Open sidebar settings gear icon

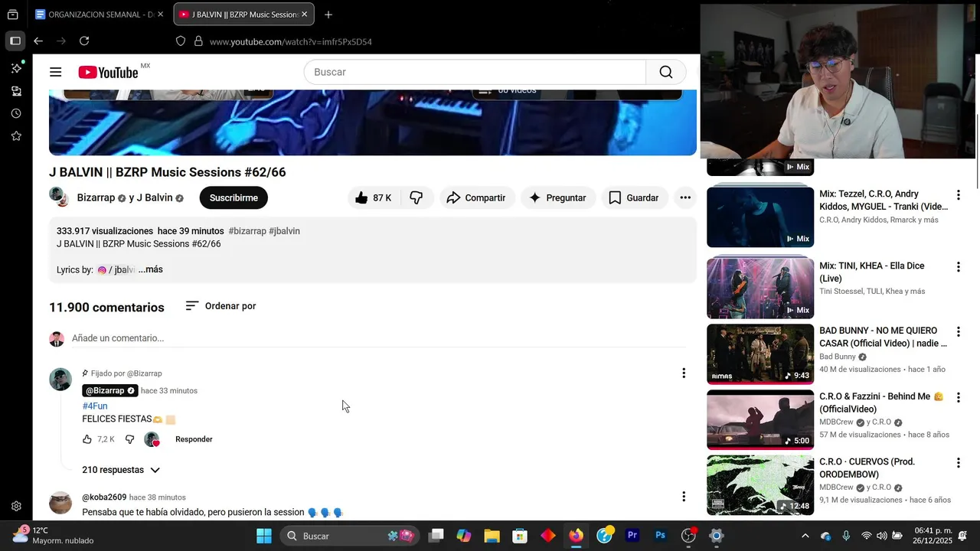[x=16, y=506]
